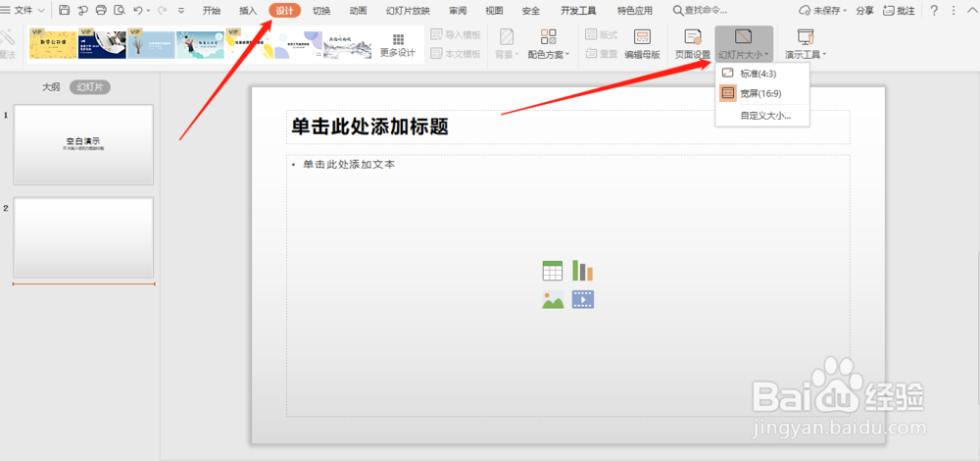The height and width of the screenshot is (461, 980).
Task: Click the insert picture icon in placeholder
Action: click(x=553, y=299)
